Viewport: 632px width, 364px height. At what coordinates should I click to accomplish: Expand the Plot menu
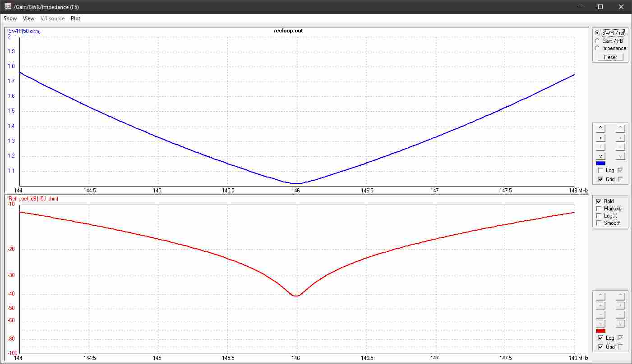coord(75,18)
